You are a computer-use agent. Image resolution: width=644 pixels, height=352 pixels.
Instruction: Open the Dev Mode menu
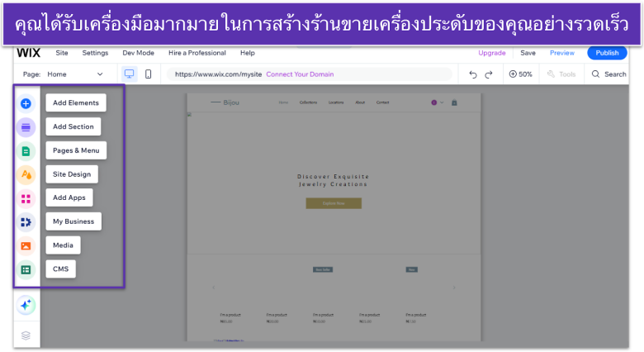click(138, 53)
